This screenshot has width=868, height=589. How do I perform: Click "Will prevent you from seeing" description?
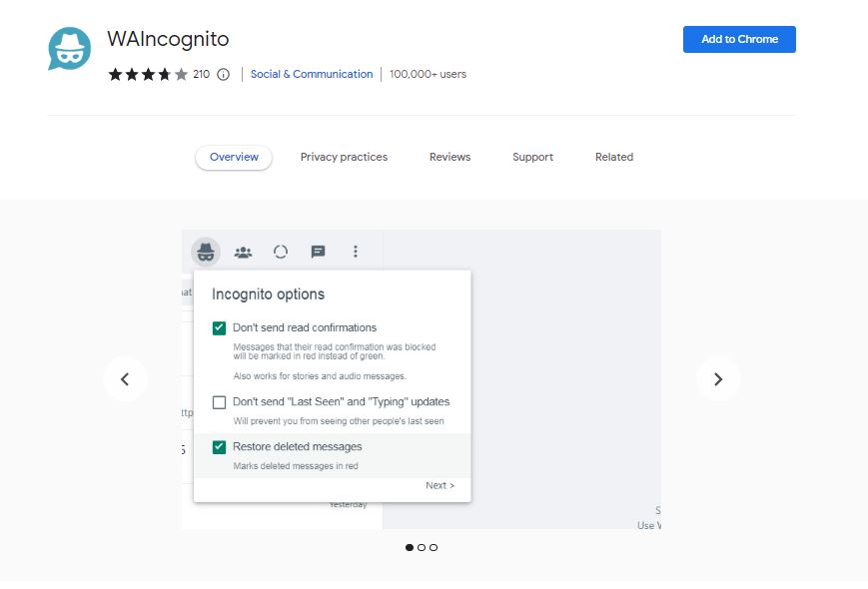[x=339, y=421]
